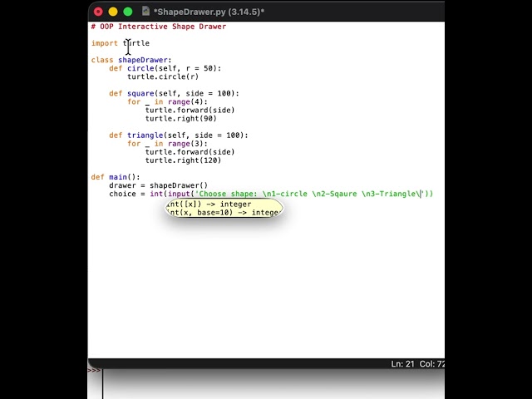Click the 'drawer = shapeDrawer()' line

tap(158, 185)
